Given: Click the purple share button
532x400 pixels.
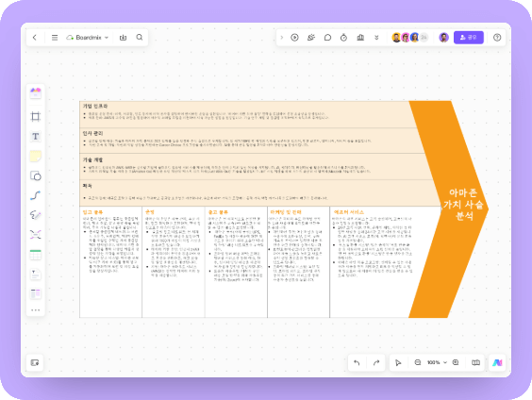Looking at the screenshot, I should [x=469, y=38].
